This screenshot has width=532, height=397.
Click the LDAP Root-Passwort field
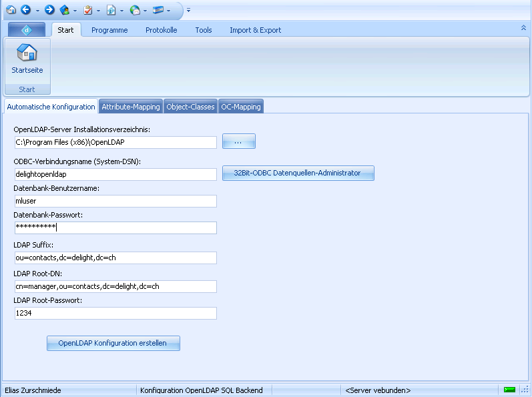coord(115,313)
